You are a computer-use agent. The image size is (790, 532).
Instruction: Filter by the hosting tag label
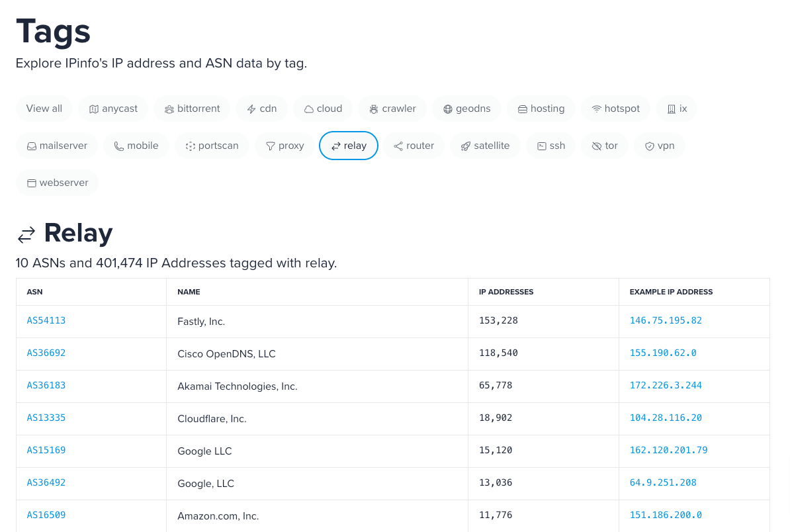(x=547, y=109)
